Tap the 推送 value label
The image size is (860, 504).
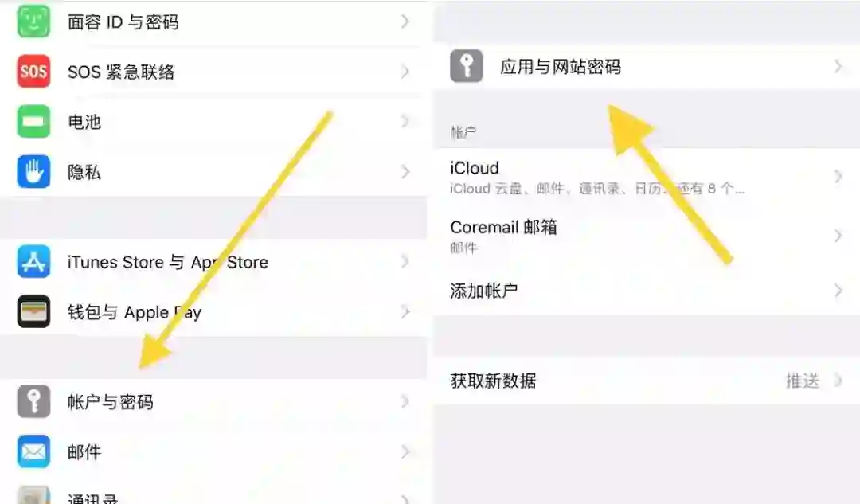tap(803, 381)
